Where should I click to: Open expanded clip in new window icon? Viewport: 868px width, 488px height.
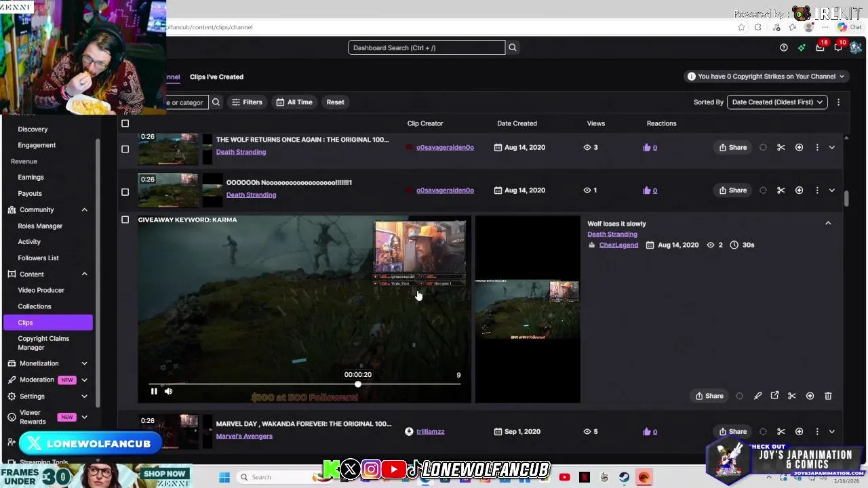[x=774, y=396]
